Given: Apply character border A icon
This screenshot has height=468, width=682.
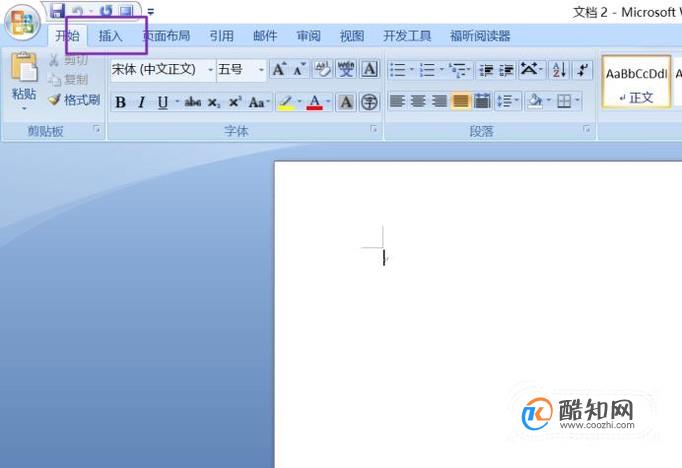Looking at the screenshot, I should (369, 70).
